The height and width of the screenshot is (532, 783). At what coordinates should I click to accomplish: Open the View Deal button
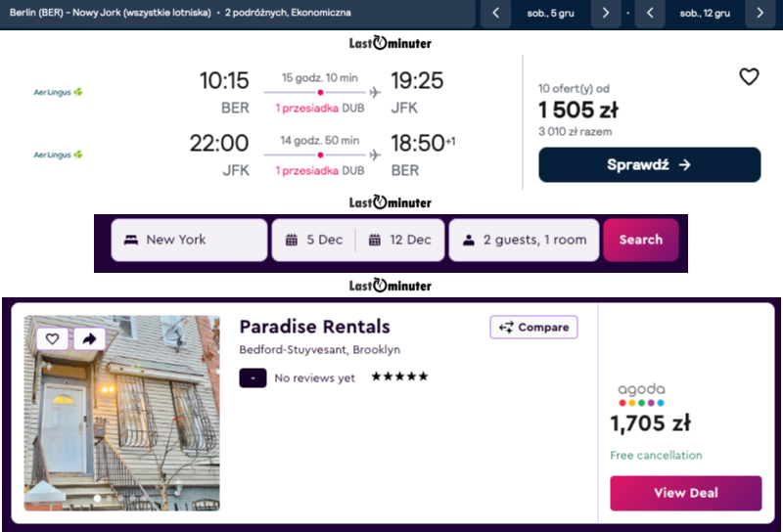tap(686, 493)
